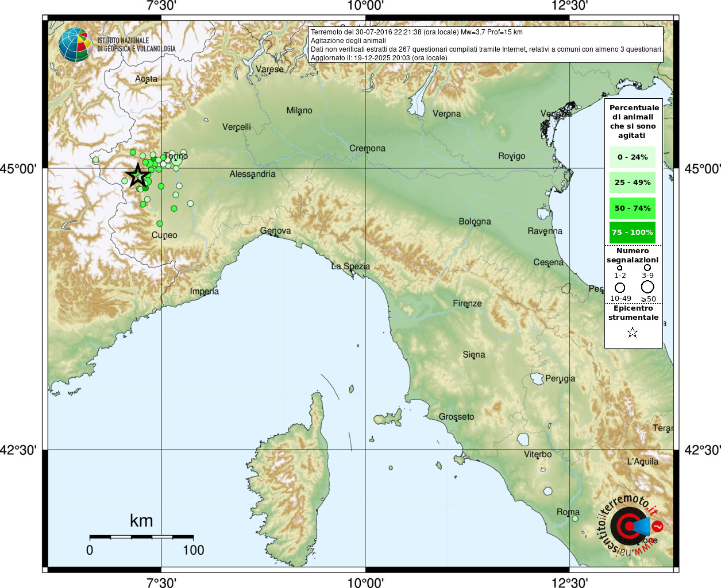721x588 pixels.
Task: Click the ≥50 reports circle in legend
Action: [647, 287]
